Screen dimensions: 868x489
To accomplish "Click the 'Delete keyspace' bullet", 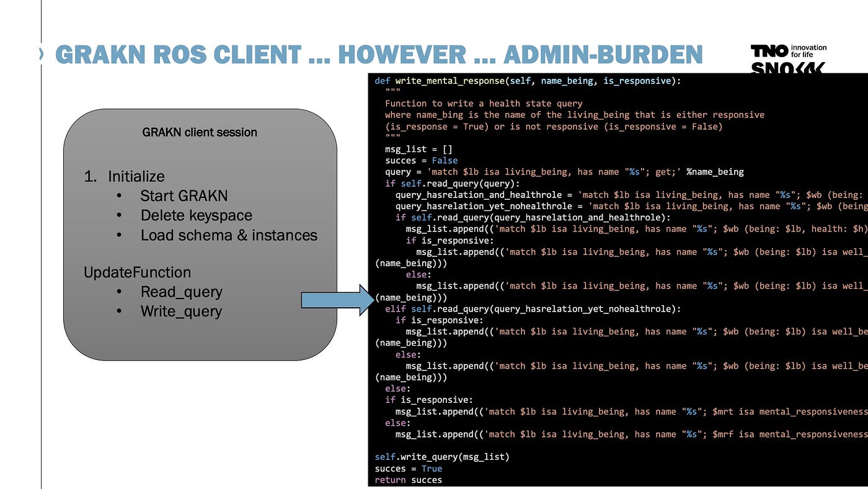I will pos(196,216).
